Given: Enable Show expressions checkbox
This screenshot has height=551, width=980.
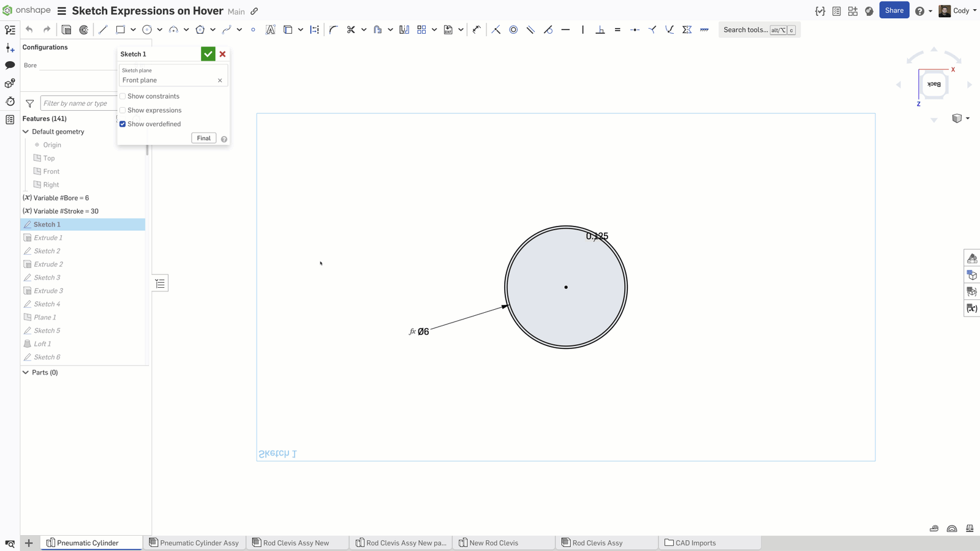Looking at the screenshot, I should [123, 110].
